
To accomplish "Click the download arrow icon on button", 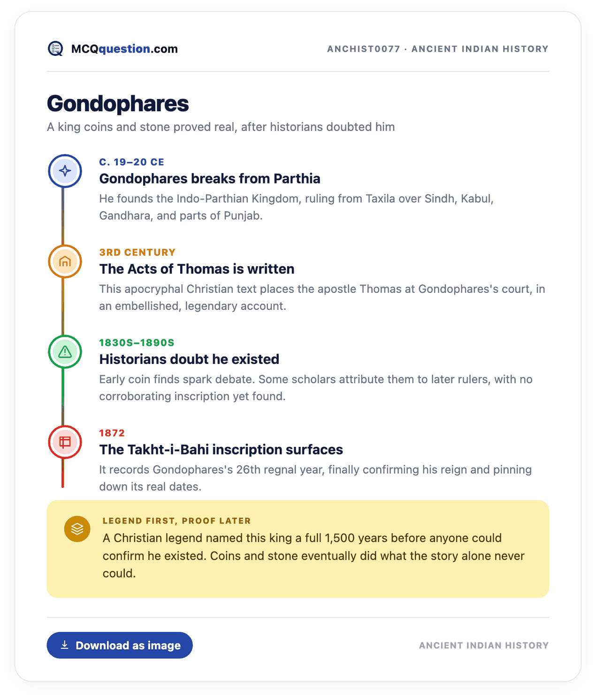I will pyautogui.click(x=65, y=645).
